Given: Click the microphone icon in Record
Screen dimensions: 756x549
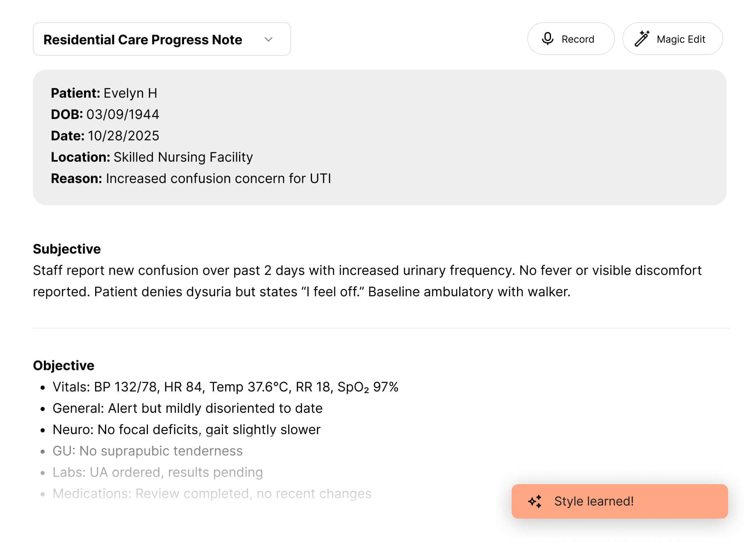Looking at the screenshot, I should (547, 39).
